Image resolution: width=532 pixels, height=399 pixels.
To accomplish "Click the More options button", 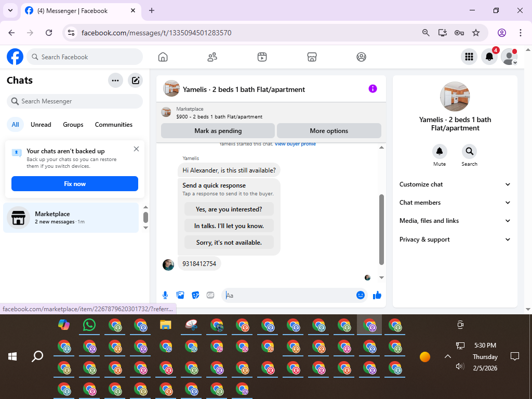I will 329,130.
